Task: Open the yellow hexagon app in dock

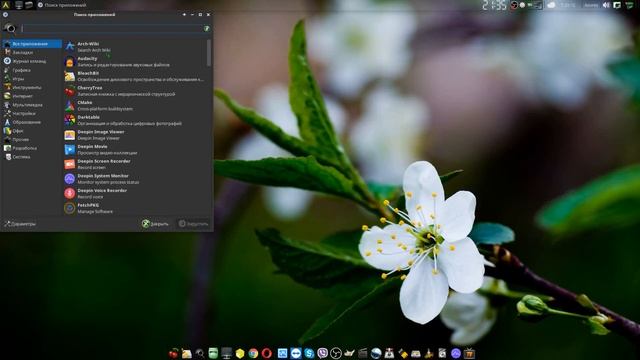Action: tap(240, 353)
